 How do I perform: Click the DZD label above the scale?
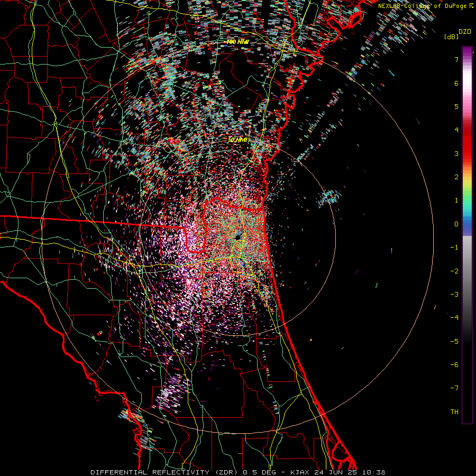pos(465,32)
